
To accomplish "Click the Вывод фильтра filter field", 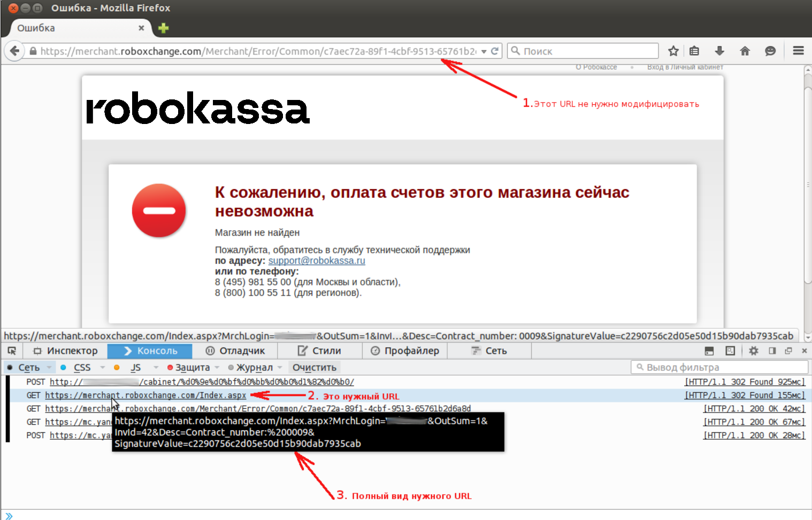I will click(x=719, y=367).
